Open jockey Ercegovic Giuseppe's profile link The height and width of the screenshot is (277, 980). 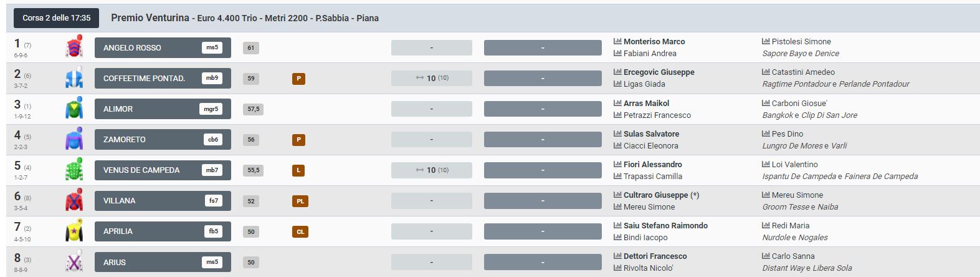[x=659, y=72]
